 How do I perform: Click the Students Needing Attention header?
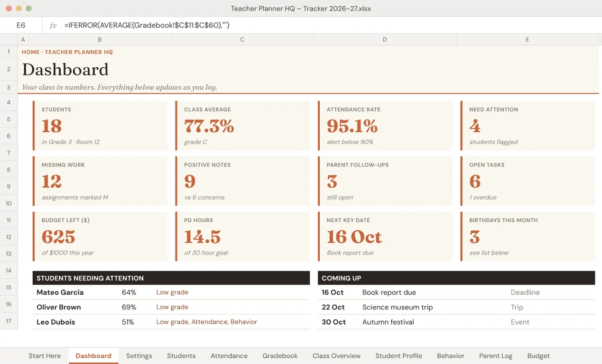[x=171, y=278]
